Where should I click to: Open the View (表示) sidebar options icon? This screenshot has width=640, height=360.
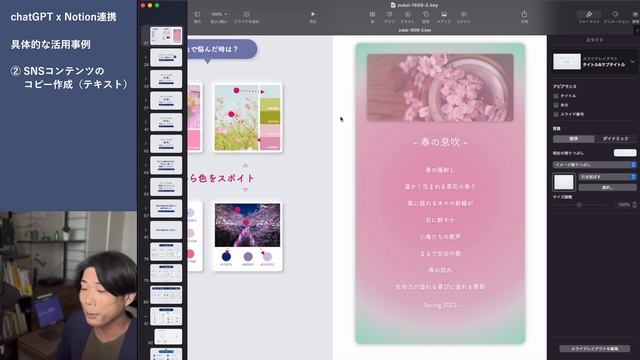click(x=197, y=14)
